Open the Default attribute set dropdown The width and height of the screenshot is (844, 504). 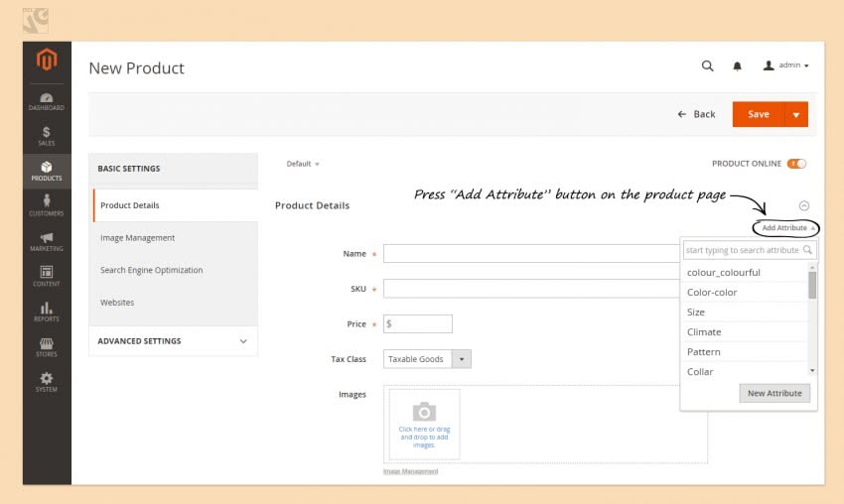(303, 164)
